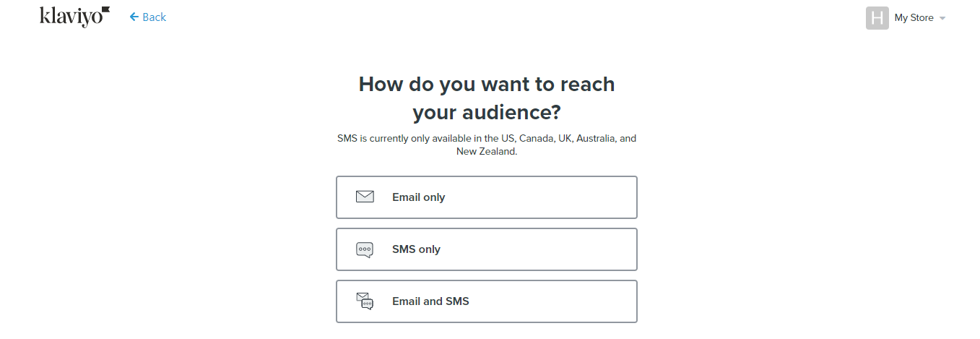
Task: Go back using the Back link text
Action: pos(154,17)
